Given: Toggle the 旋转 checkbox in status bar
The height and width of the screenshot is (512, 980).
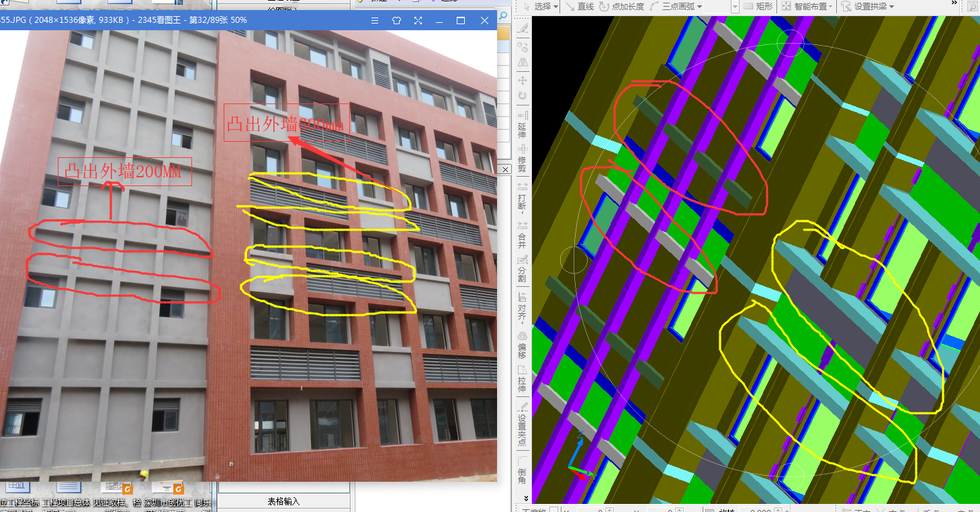Looking at the screenshot, I should pyautogui.click(x=711, y=511).
